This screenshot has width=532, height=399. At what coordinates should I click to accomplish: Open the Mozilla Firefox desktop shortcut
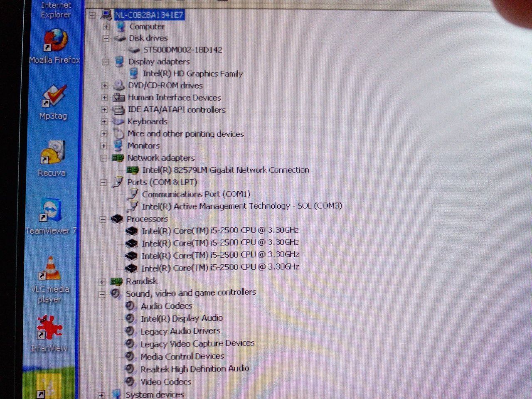55,46
